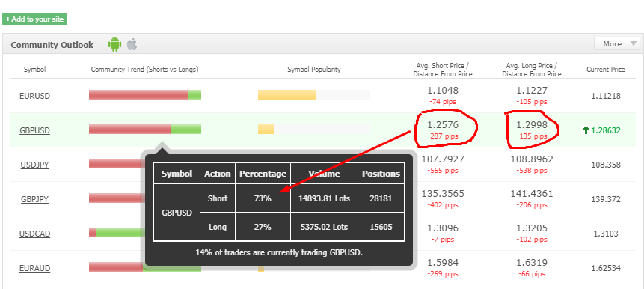This screenshot has width=644, height=289.
Task: Click EURUSD symbol popularity bar
Action: 314,94
